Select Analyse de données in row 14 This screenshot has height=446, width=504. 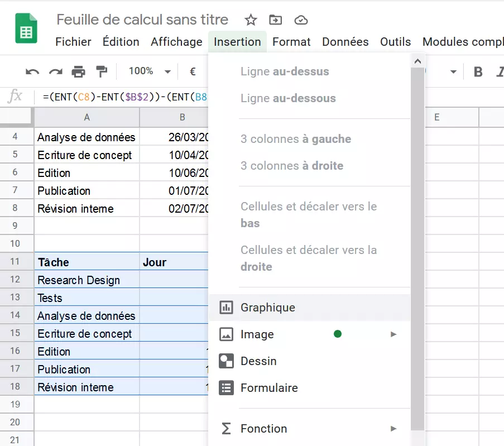[x=87, y=315]
